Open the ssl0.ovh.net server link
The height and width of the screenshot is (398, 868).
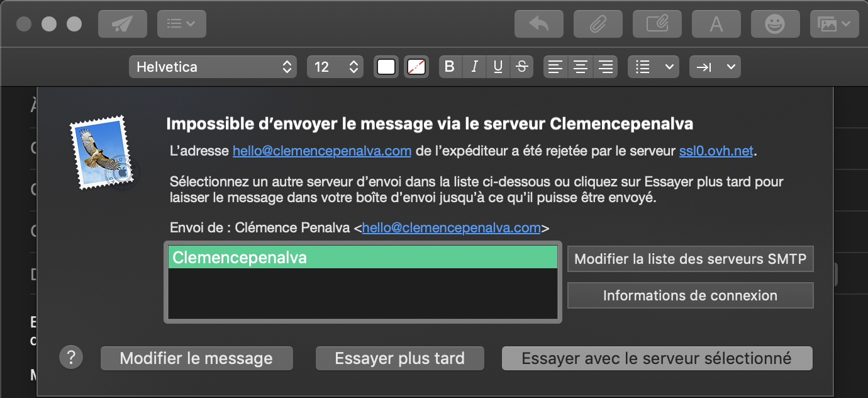coord(716,151)
